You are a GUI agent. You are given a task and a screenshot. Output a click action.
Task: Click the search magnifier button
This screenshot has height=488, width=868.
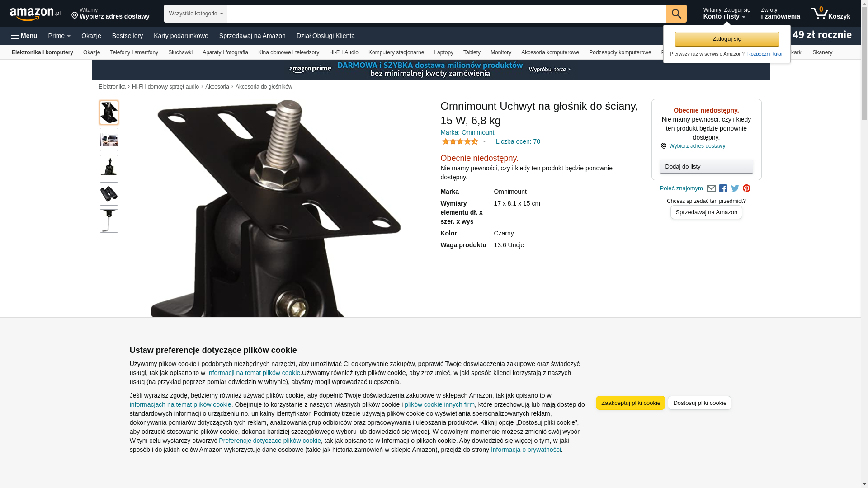(x=676, y=14)
